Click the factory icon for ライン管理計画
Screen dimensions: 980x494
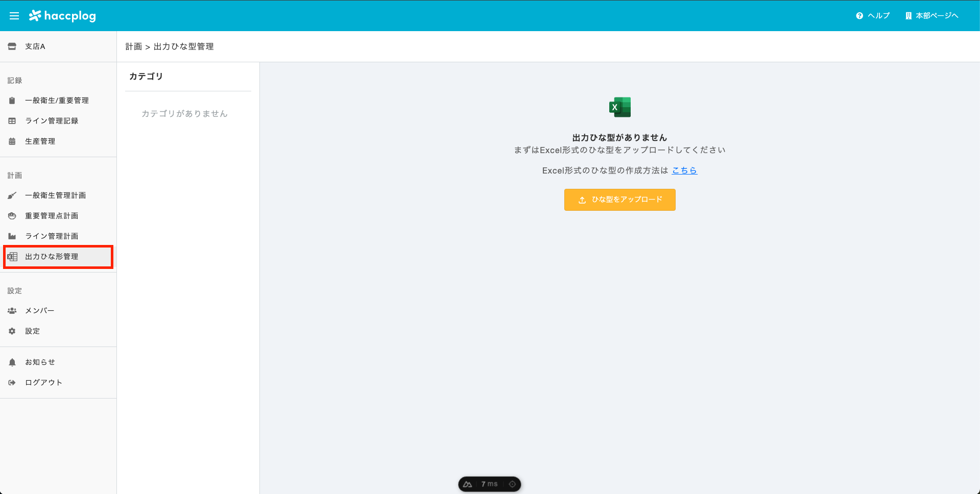tap(12, 236)
